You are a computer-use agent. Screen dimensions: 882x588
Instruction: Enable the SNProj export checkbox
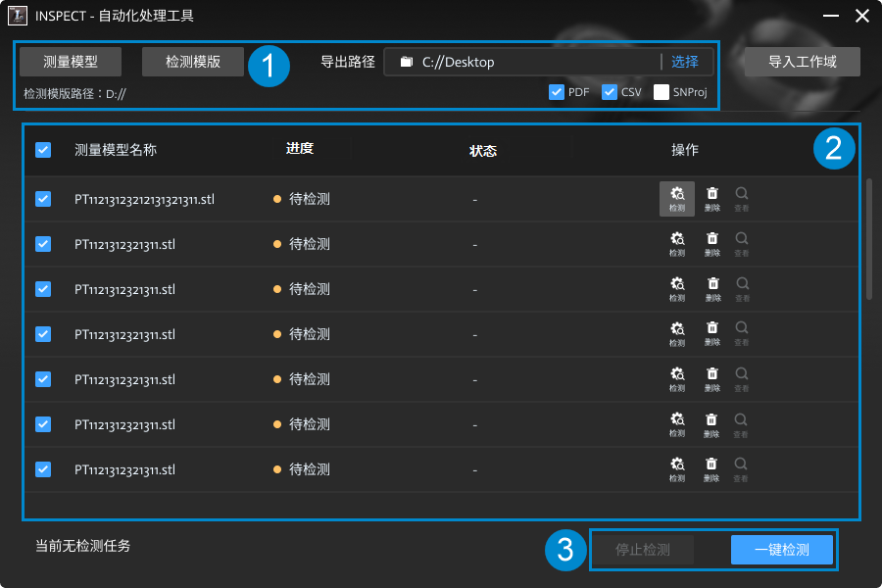661,92
